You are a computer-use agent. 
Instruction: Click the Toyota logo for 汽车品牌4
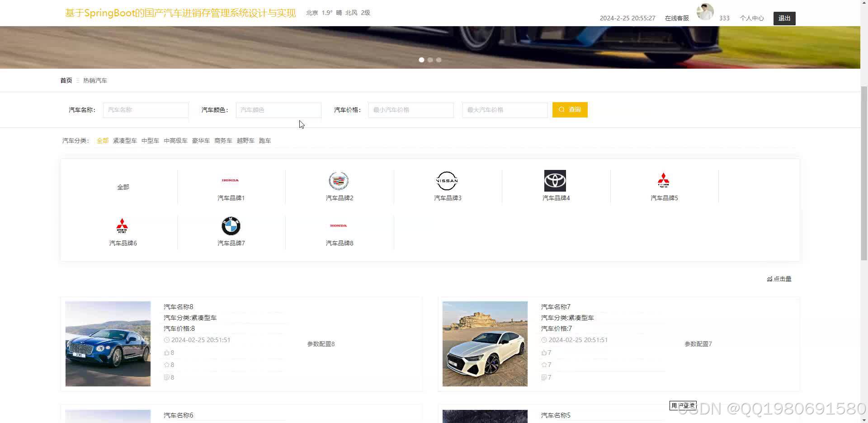point(555,180)
